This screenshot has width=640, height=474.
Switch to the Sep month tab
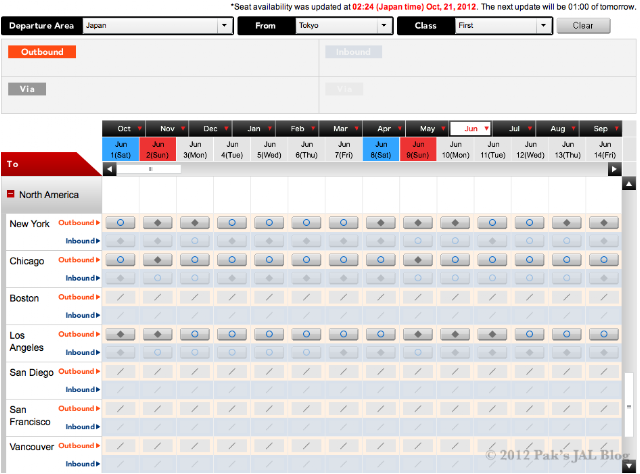(601, 129)
